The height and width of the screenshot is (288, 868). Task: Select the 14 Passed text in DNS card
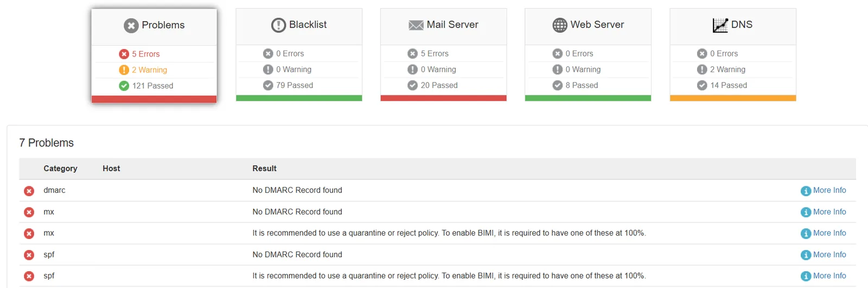point(729,85)
